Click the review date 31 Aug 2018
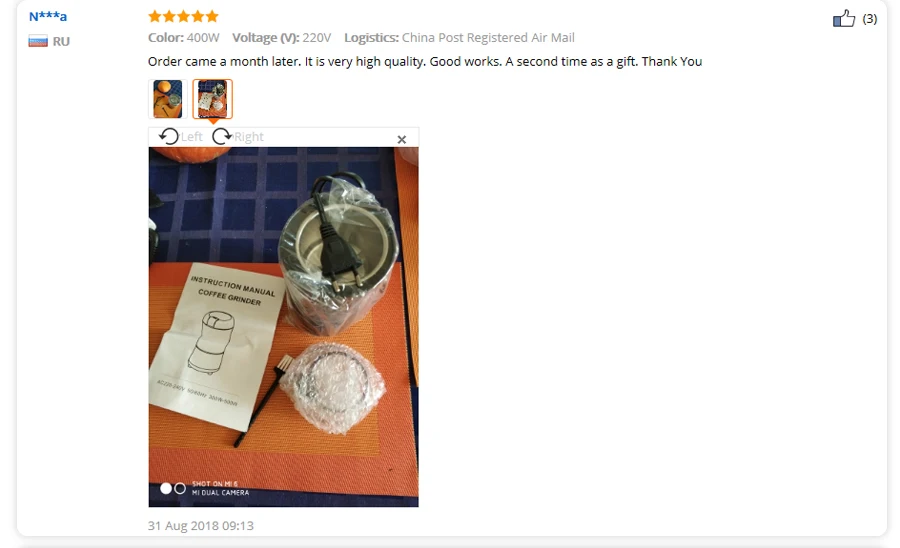This screenshot has height=548, width=900. tap(201, 526)
